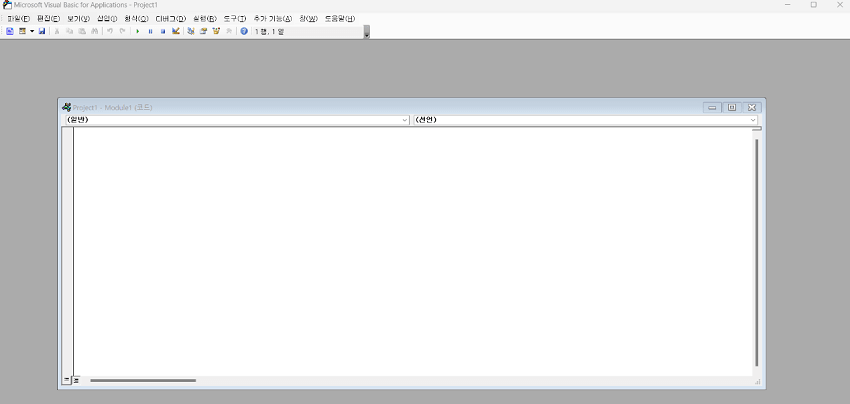The width and height of the screenshot is (850, 404).
Task: Click the VBA application icon in title bar
Action: pyautogui.click(x=7, y=5)
